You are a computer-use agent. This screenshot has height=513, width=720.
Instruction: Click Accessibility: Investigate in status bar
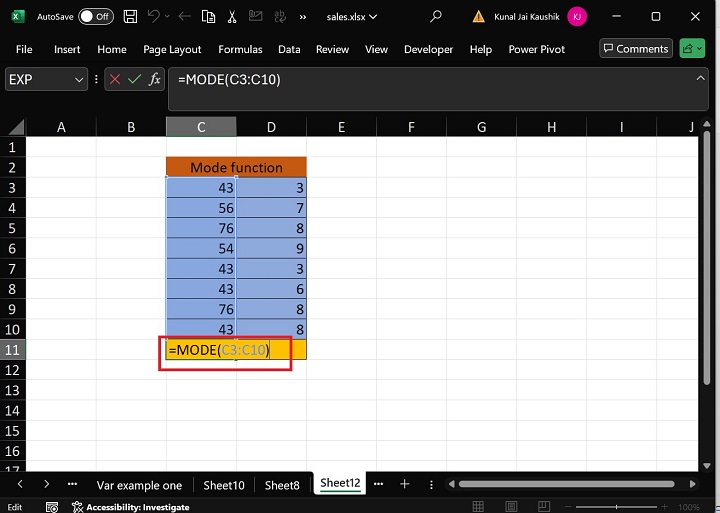[131, 507]
